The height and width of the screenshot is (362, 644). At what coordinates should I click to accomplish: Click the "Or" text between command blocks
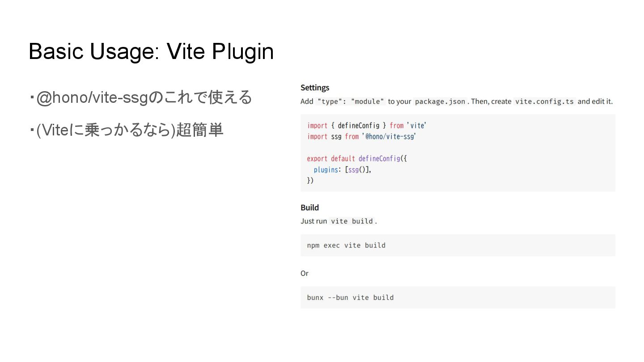tap(305, 273)
